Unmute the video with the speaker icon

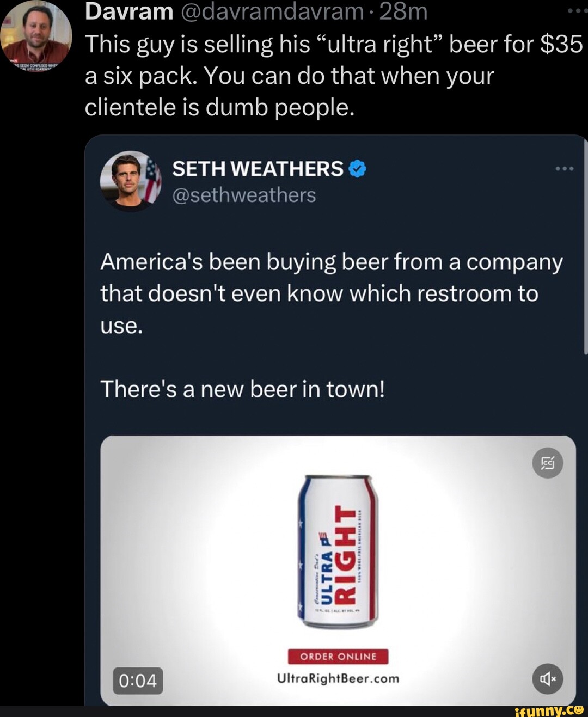[547, 678]
